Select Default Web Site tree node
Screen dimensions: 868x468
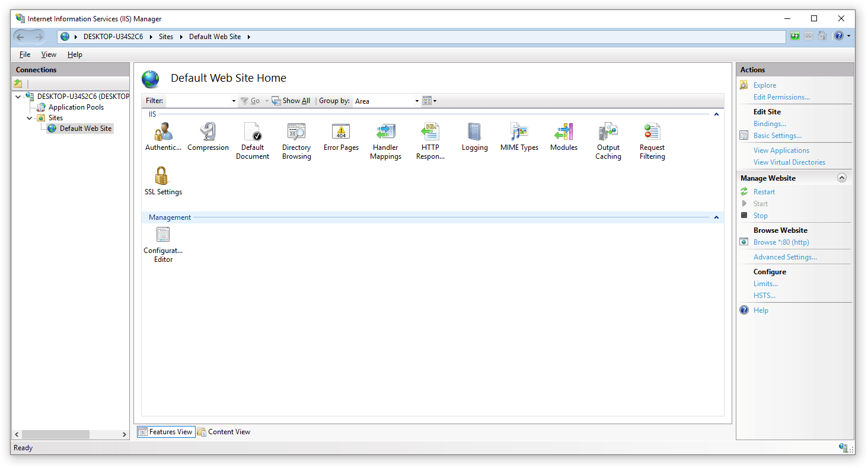[x=85, y=129]
